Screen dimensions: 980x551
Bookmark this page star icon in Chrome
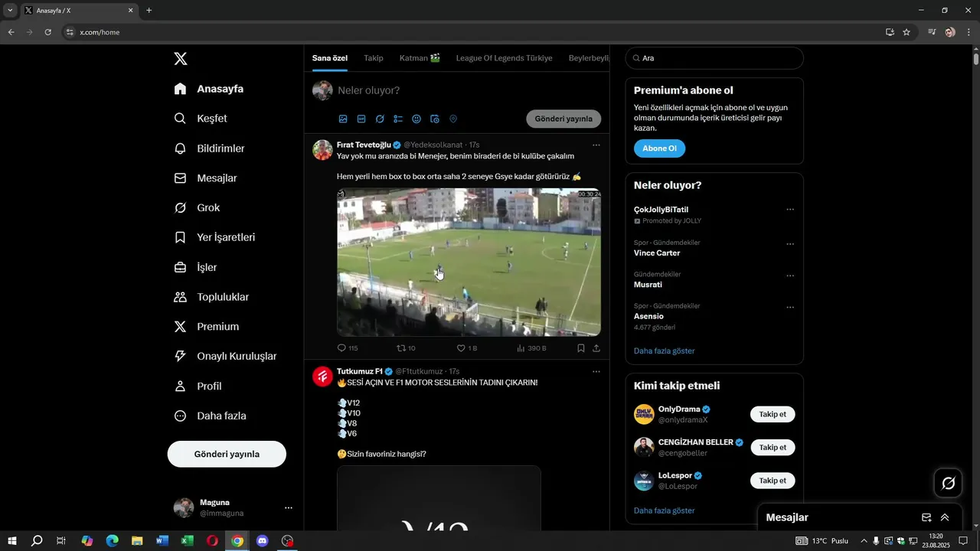pyautogui.click(x=906, y=32)
